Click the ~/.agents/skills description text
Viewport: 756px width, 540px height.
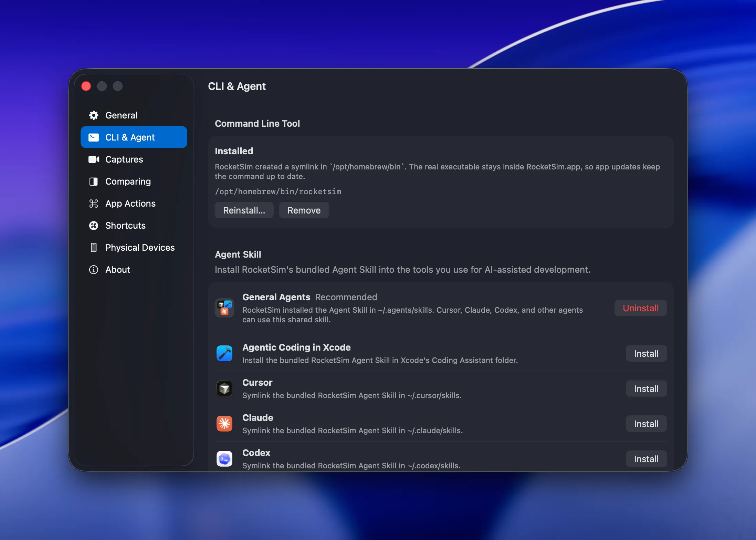(412, 315)
